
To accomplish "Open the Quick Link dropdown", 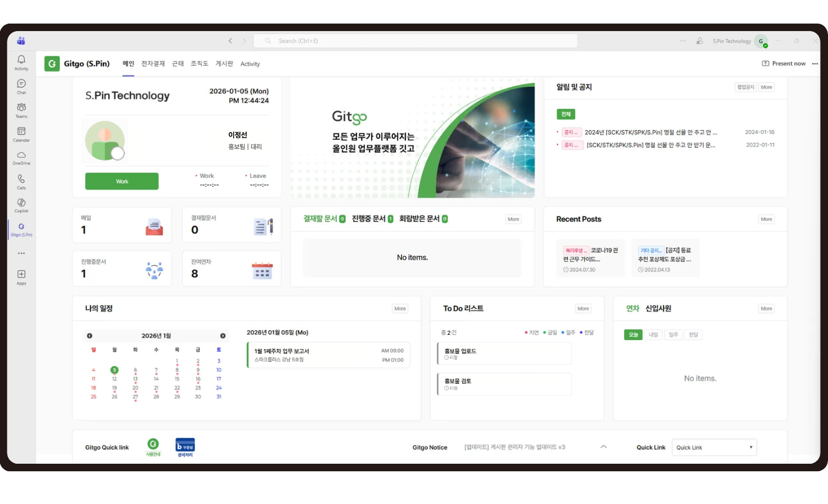I will pyautogui.click(x=714, y=448).
